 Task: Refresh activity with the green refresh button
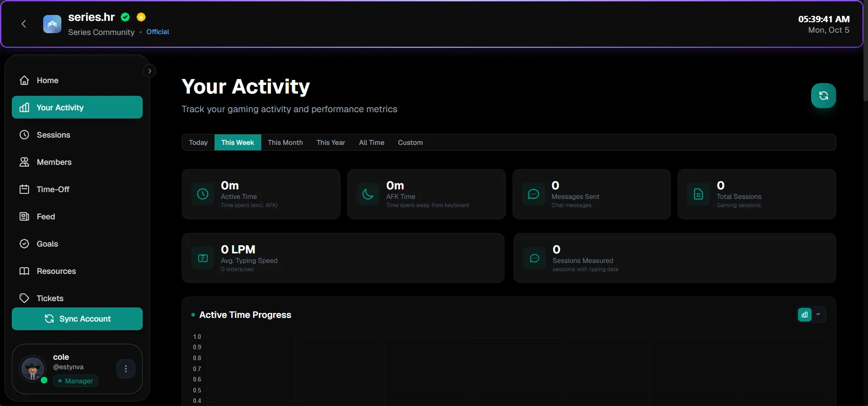(823, 95)
